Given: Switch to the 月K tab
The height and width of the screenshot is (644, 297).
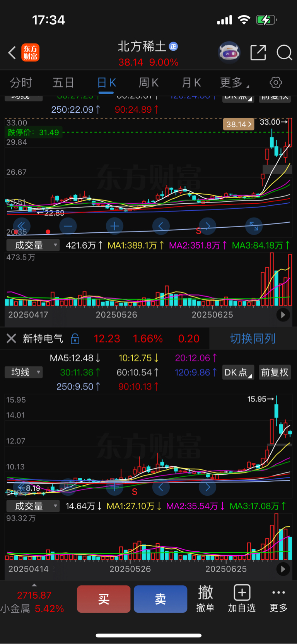Looking at the screenshot, I should click(191, 82).
